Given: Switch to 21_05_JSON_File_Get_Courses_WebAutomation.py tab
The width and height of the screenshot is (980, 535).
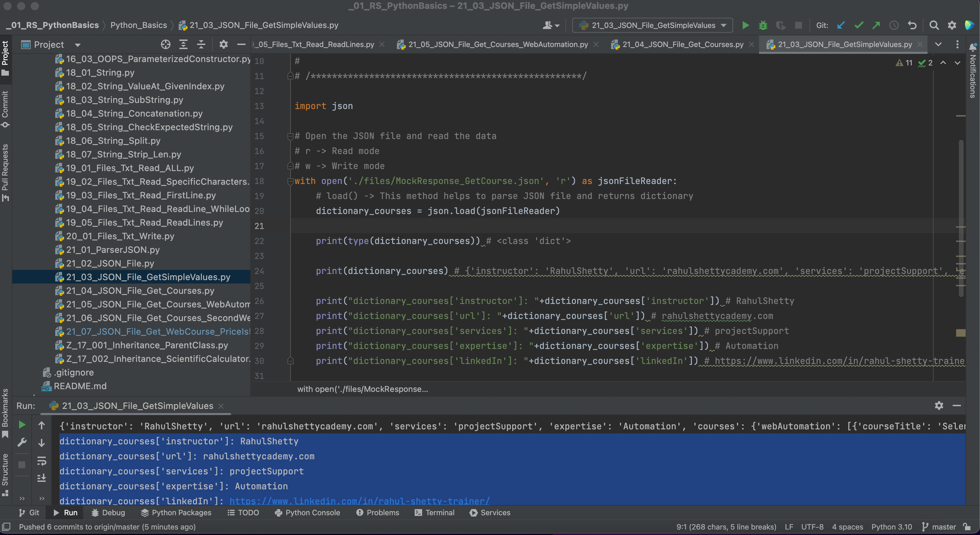Looking at the screenshot, I should 498,45.
